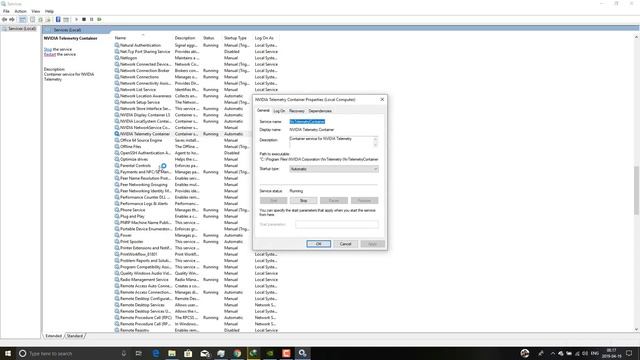Screen dimensions: 640x360
Task: Switch to the Dependencies tab
Action: pos(320,111)
